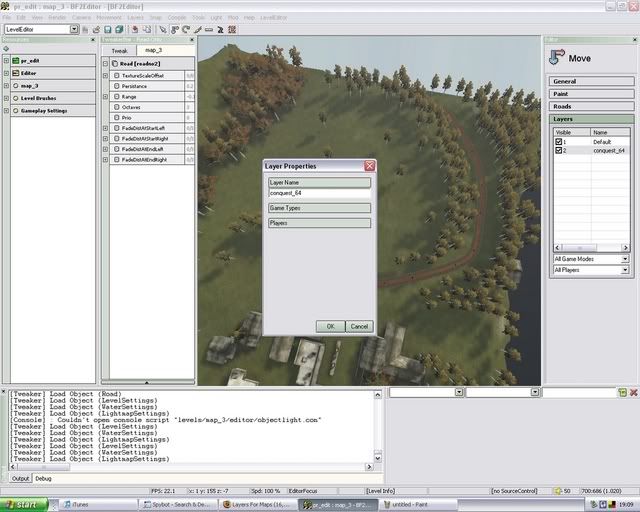Click the Gameplay Settings node icon
Image resolution: width=640 pixels, height=512 pixels.
click(x=15, y=111)
